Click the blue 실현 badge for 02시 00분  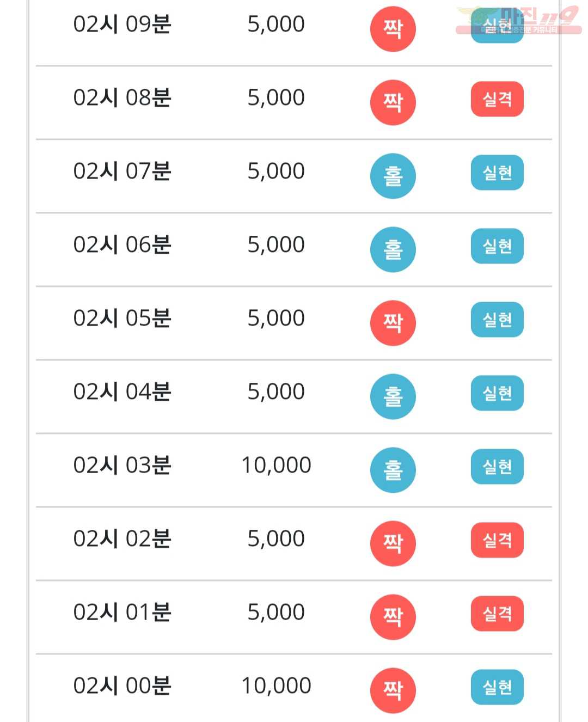(x=497, y=687)
